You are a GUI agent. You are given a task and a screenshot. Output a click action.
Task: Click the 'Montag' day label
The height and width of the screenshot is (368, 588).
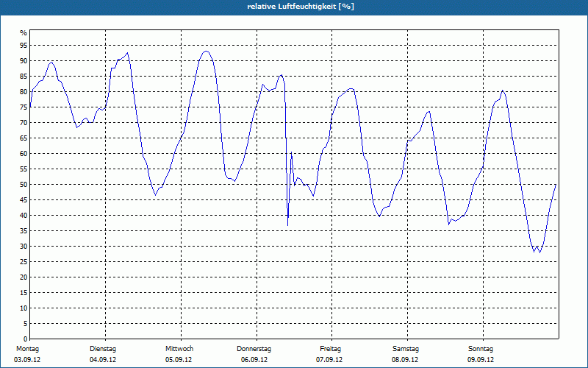pyautogui.click(x=27, y=349)
